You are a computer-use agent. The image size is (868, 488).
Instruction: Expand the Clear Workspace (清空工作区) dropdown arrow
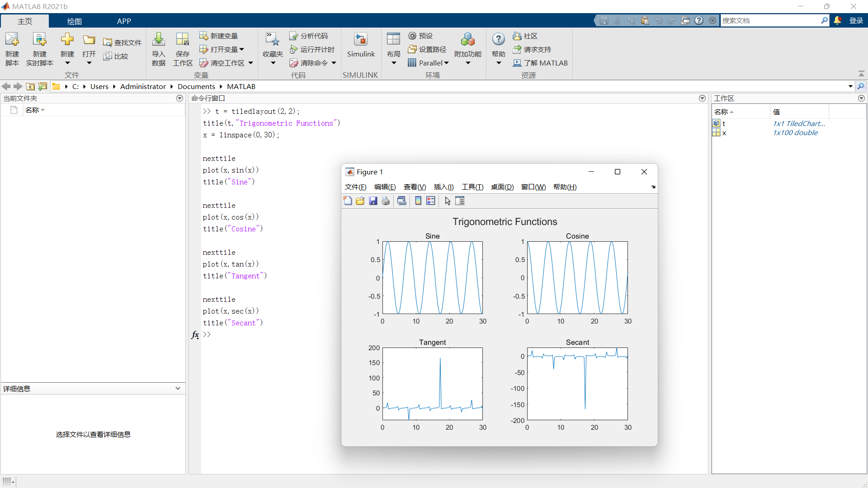[x=250, y=63]
